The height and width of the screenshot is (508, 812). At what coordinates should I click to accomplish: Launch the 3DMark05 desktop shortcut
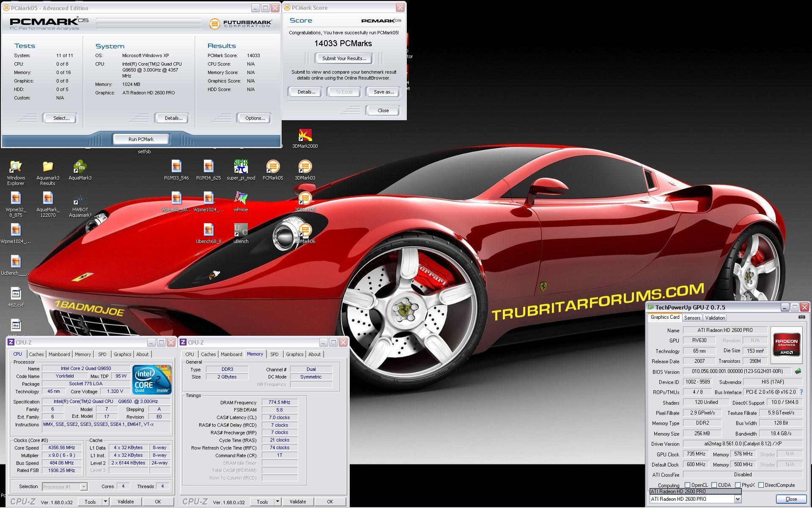(305, 202)
